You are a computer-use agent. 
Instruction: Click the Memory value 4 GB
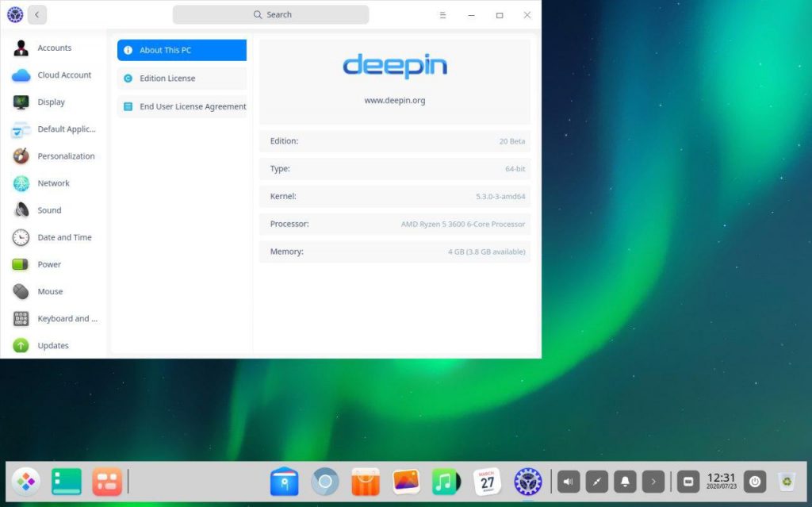pos(486,252)
